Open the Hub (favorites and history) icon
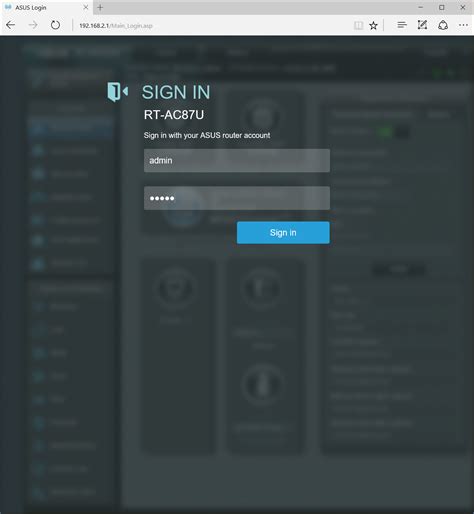Viewport: 474px width, 514px height. pyautogui.click(x=402, y=25)
